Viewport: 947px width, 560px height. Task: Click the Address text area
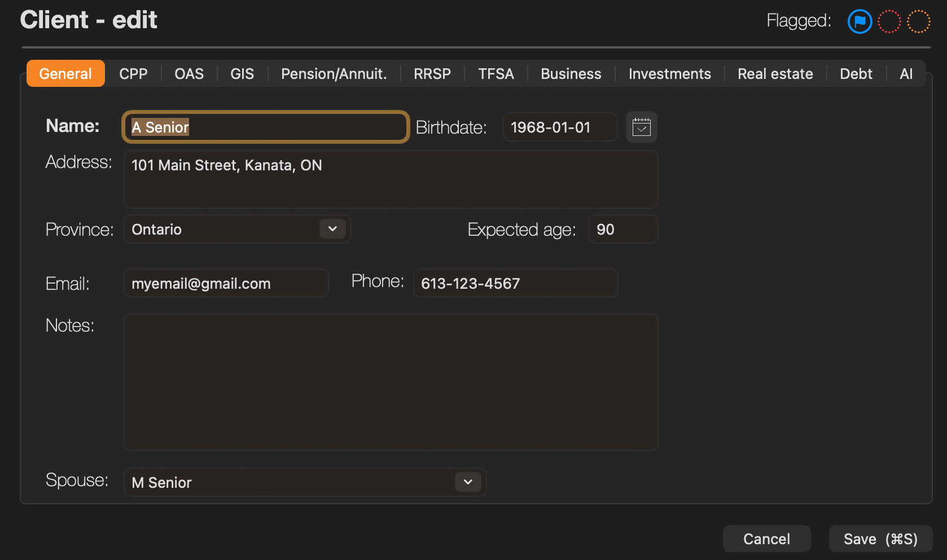click(391, 179)
